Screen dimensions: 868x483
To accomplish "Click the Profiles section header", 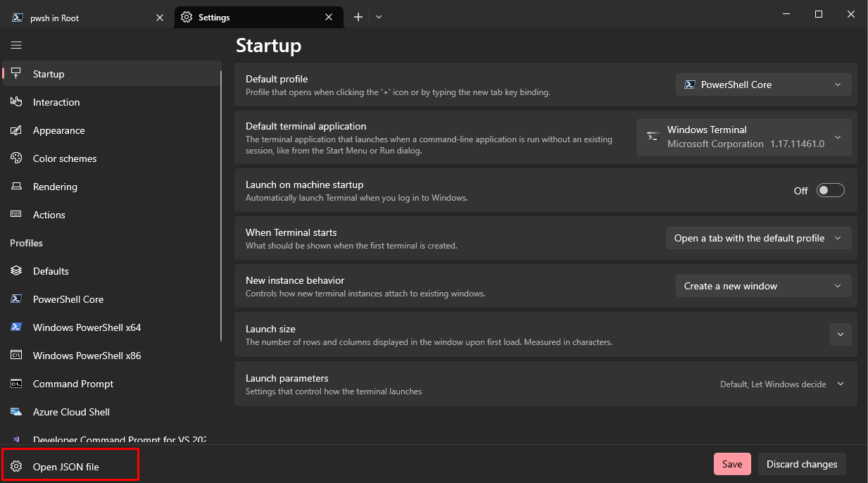I will pos(26,243).
